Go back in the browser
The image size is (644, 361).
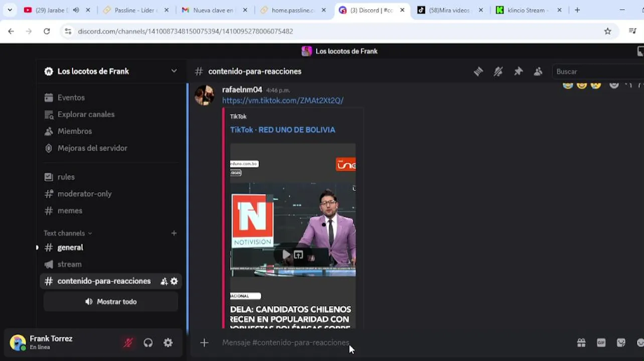click(11, 31)
